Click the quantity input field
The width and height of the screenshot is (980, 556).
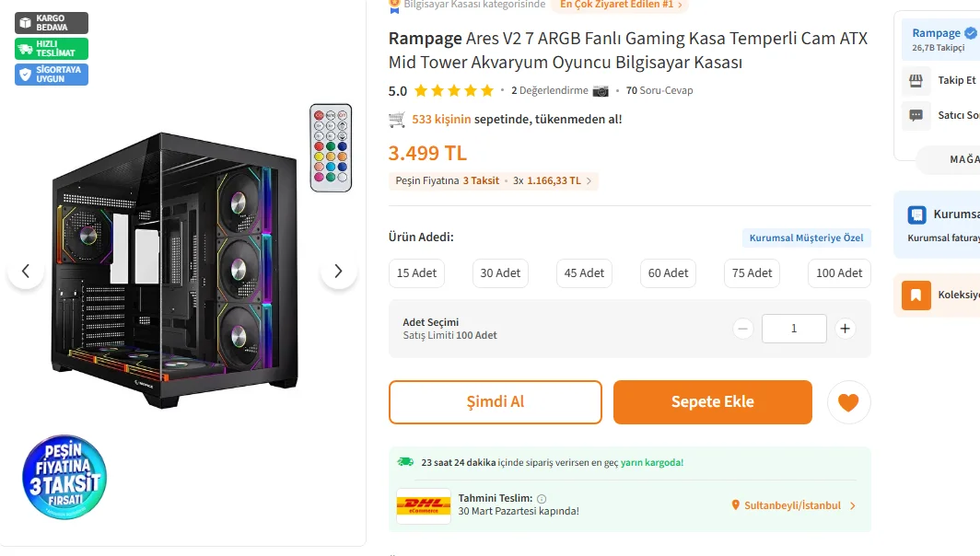793,329
